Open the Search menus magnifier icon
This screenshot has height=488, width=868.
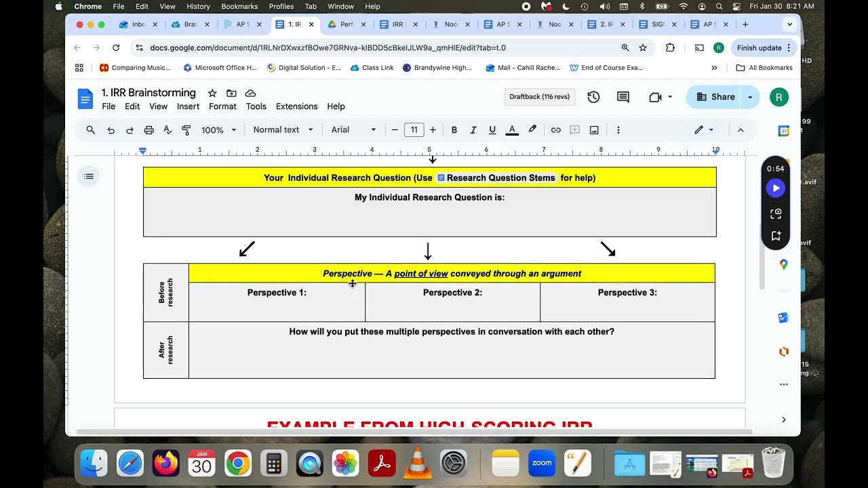tap(90, 130)
